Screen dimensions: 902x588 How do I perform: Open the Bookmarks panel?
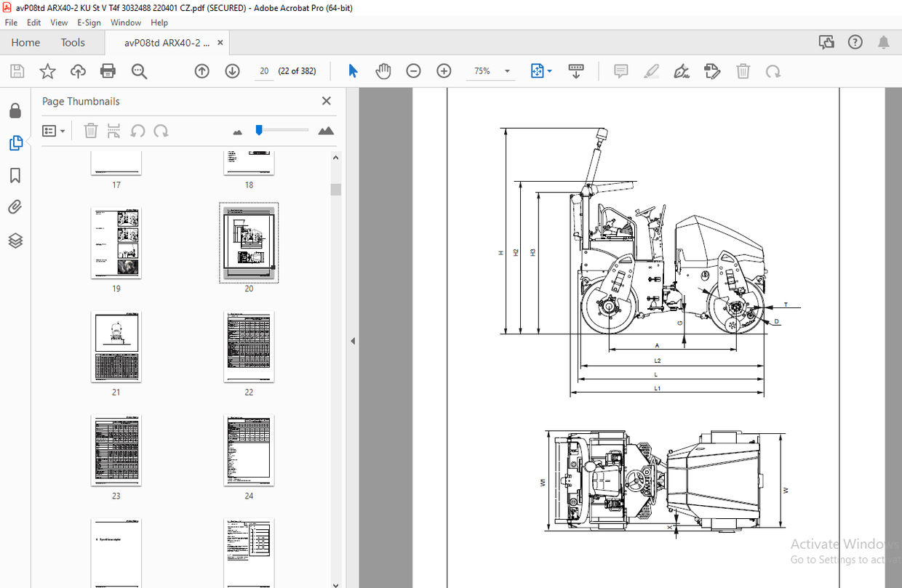pos(16,175)
